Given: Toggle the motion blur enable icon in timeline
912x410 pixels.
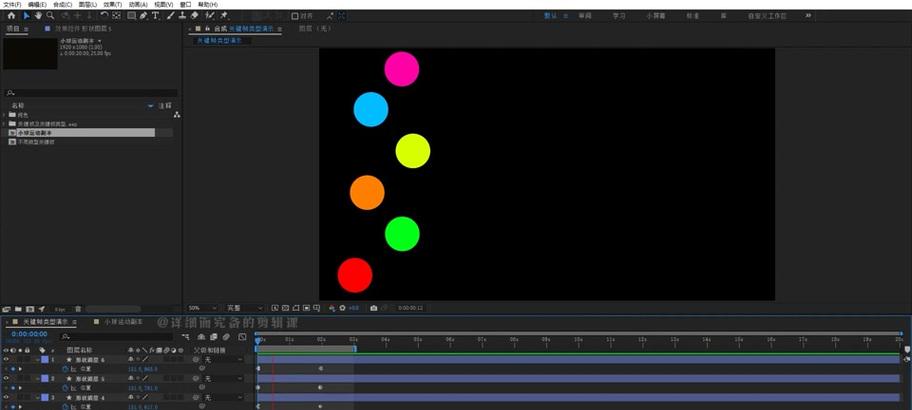Looking at the screenshot, I should pos(226,337).
